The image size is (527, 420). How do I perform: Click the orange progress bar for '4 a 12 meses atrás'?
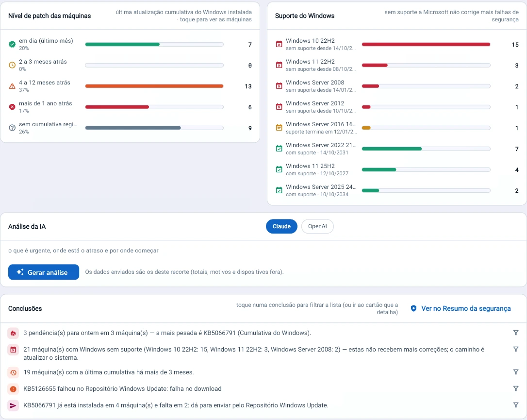154,86
